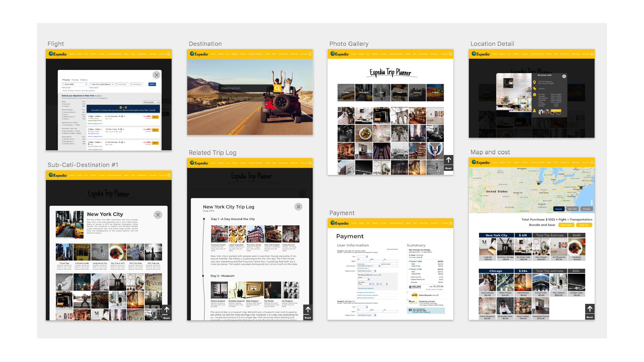Select the Chicago map tab
The image size is (644, 362).
tap(587, 209)
